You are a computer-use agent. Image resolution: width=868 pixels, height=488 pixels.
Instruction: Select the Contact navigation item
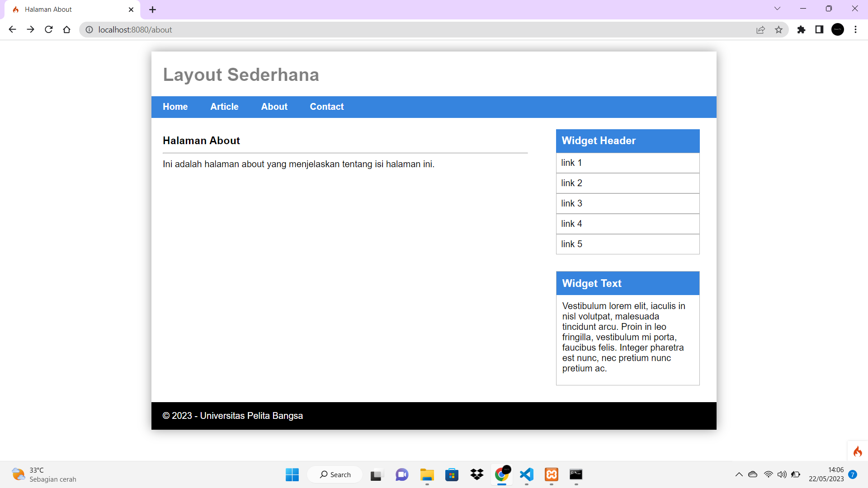click(326, 107)
